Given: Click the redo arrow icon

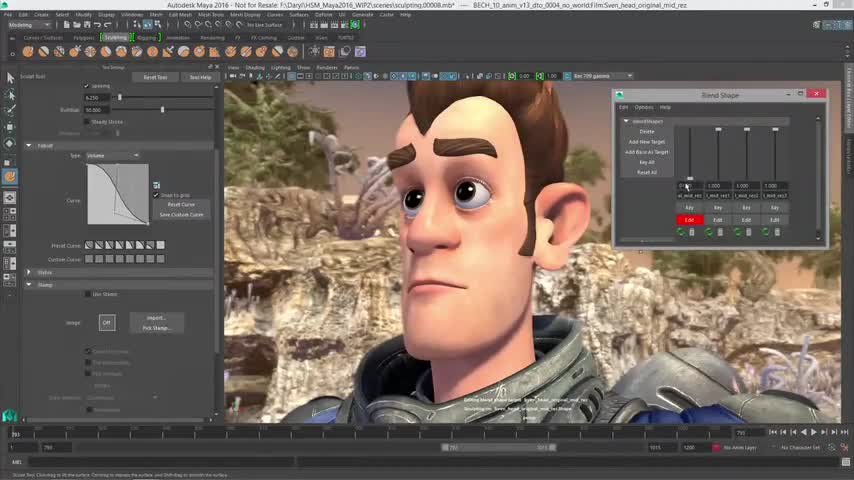Looking at the screenshot, I should [x=108, y=25].
